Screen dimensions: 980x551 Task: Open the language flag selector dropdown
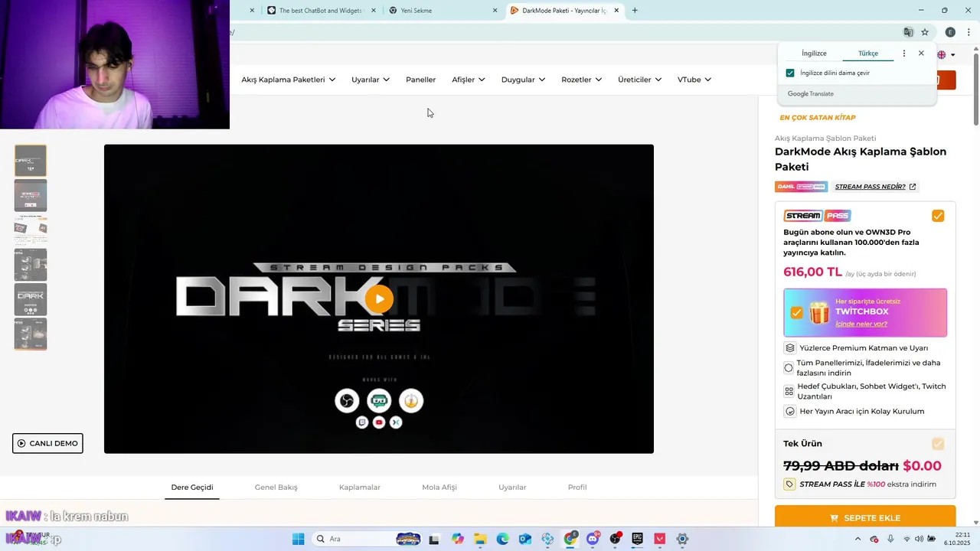pos(946,54)
